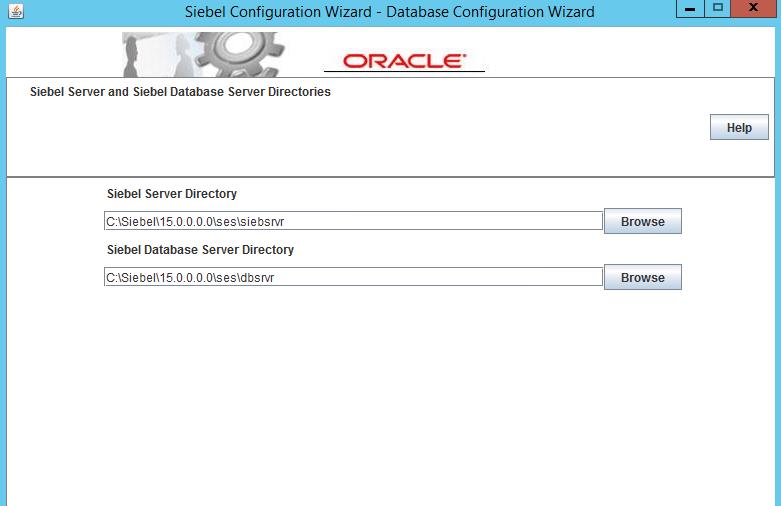Open the Help for this wizard page
Image resolution: width=781 pixels, height=506 pixels.
pyautogui.click(x=739, y=128)
